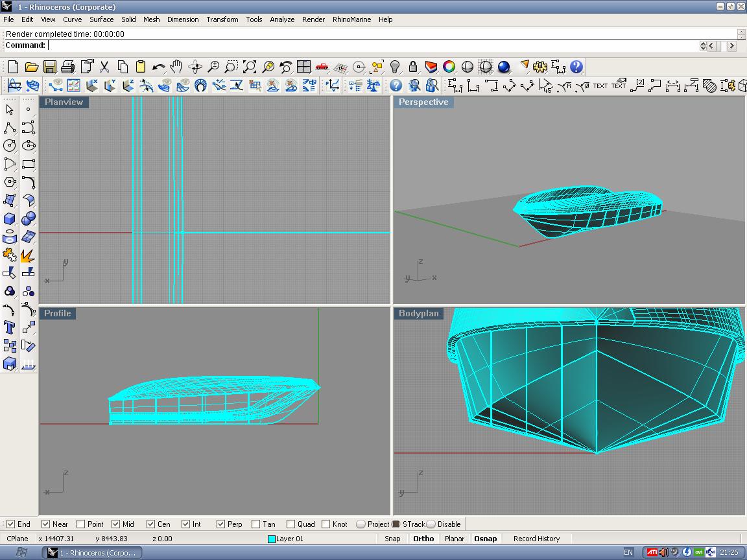Open the Perspective viewport title menu

[423, 102]
